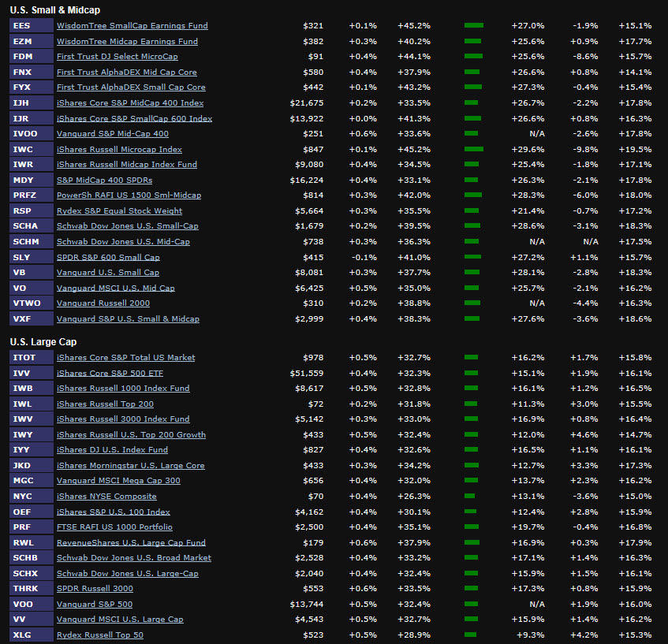Select the MDY ticker badge
The height and width of the screenshot is (644, 668).
click(32, 180)
